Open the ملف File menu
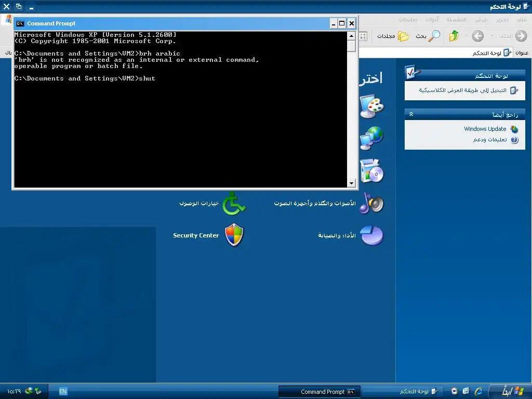532x399 pixels. pos(521,20)
